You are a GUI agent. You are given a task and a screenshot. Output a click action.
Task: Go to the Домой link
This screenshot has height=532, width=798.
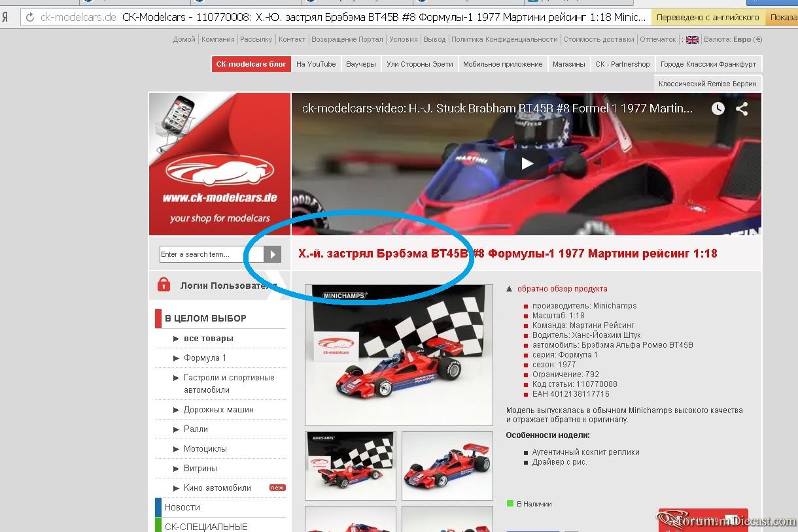point(184,39)
